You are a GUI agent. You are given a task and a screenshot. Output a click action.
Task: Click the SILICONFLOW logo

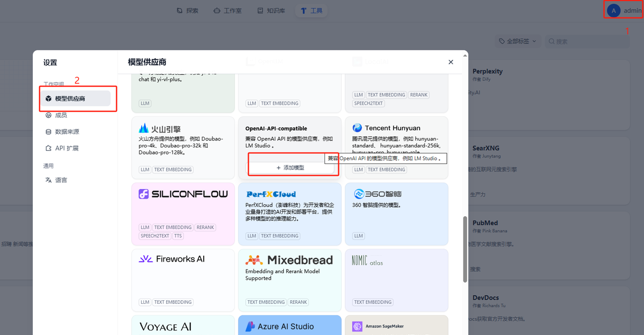[x=183, y=194]
